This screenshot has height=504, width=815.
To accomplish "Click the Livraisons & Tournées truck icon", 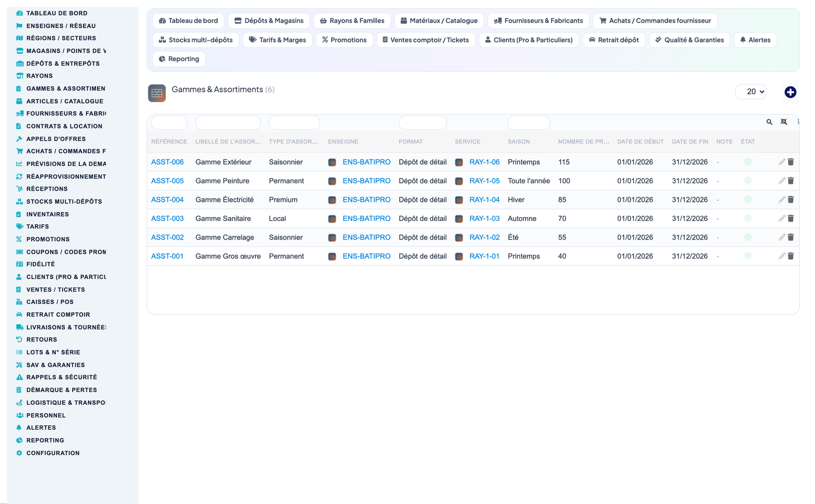I will (x=19, y=327).
